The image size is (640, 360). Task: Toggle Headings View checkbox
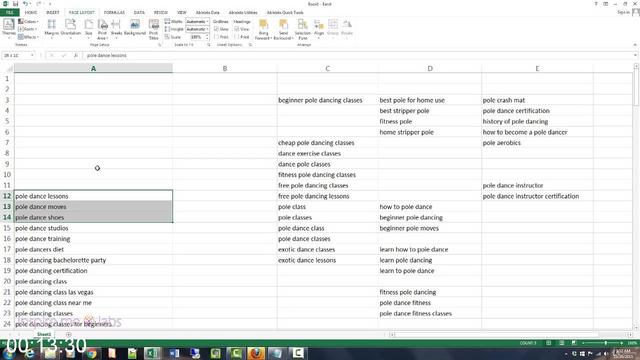237,29
